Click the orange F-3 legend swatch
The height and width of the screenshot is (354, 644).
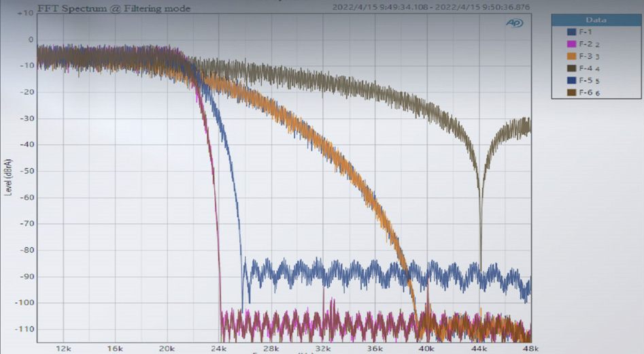571,57
